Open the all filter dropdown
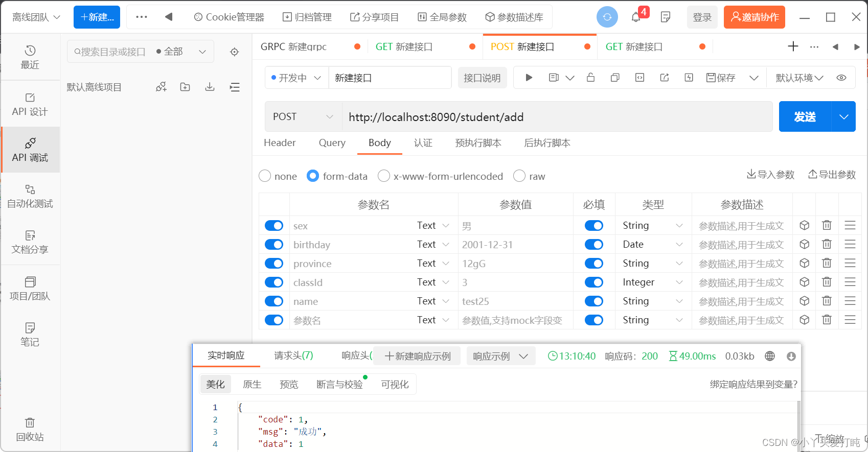The height and width of the screenshot is (452, 868). point(181,52)
